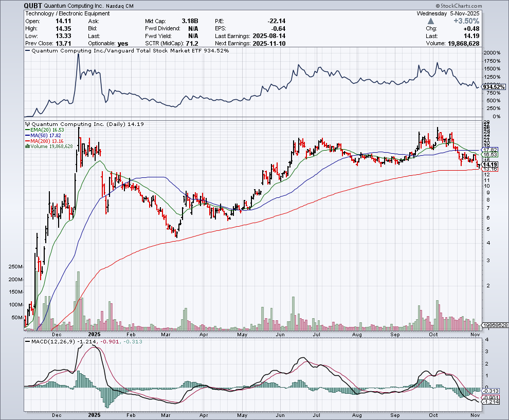Click the EPS value -0.64
509x420 pixels.
tap(278, 29)
